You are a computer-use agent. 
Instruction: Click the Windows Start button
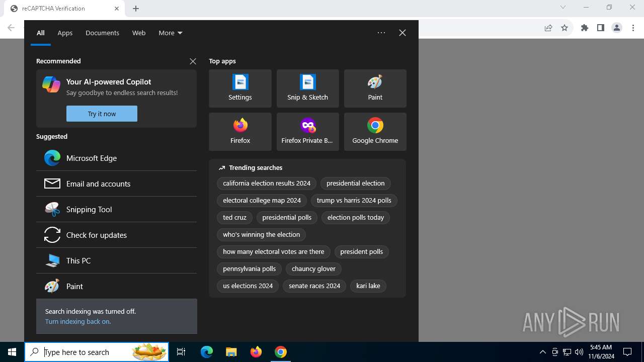(12, 352)
